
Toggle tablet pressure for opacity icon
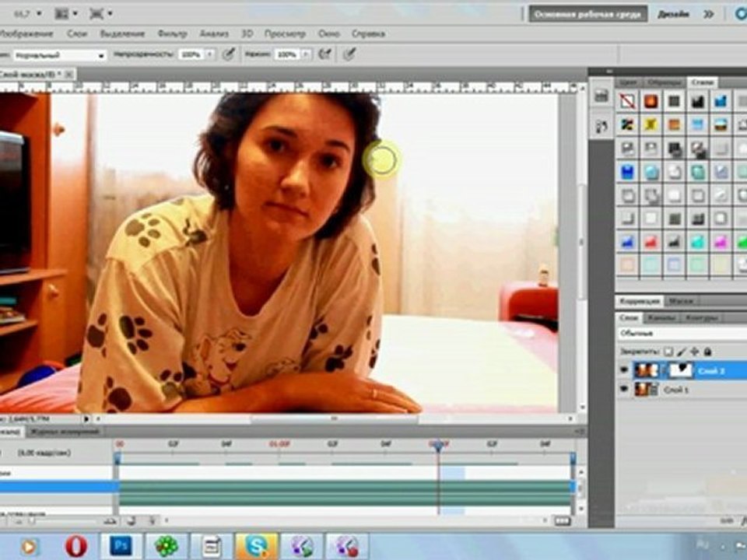[x=229, y=54]
